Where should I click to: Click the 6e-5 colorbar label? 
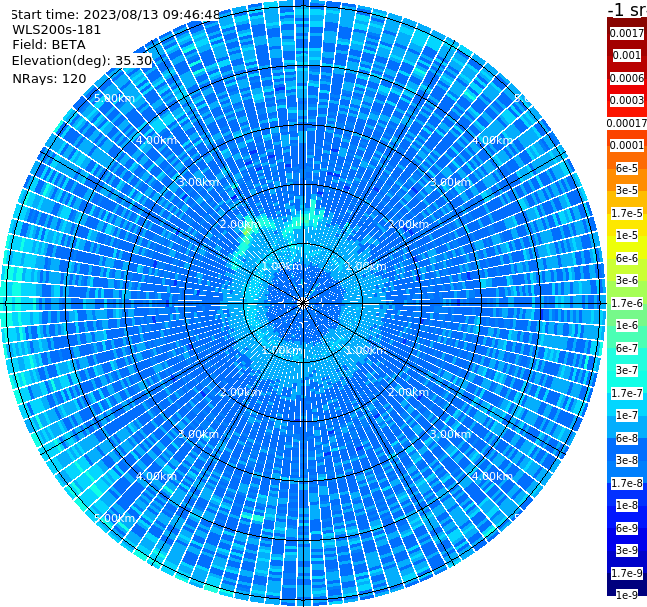(x=627, y=168)
